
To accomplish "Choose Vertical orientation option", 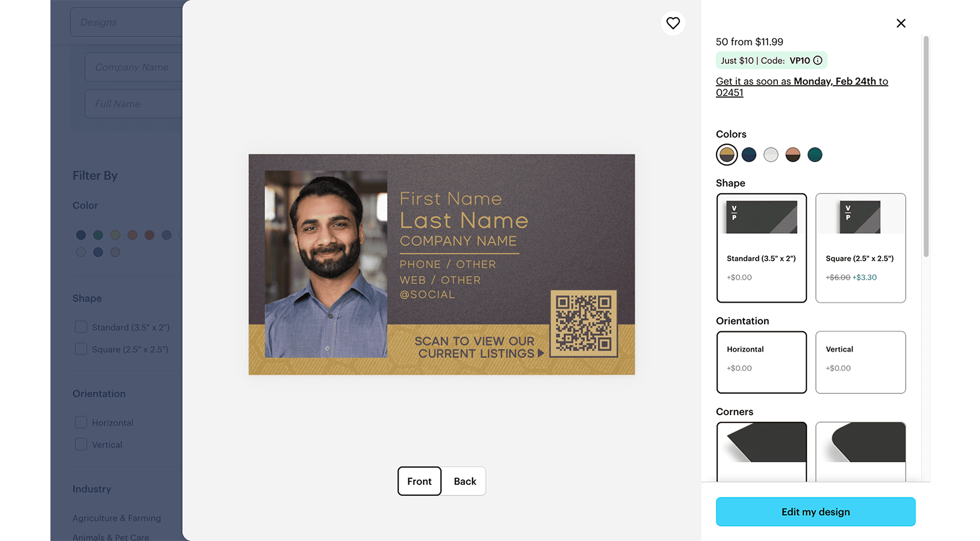I will (860, 362).
